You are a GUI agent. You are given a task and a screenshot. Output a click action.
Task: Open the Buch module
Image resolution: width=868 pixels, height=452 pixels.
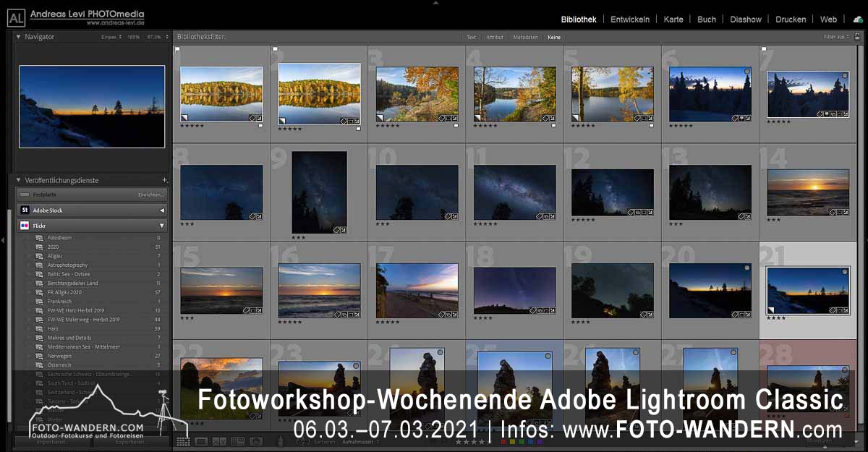point(707,20)
